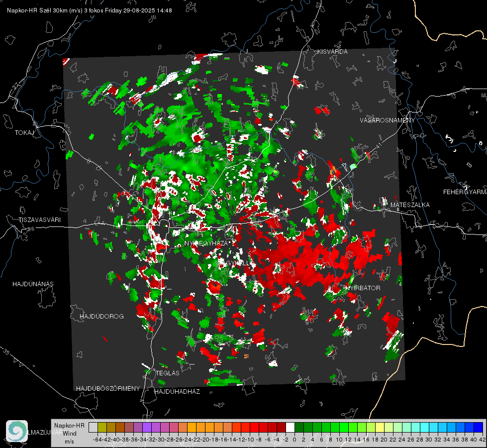
Task: Click the 0 legend value label
Action: click(294, 440)
